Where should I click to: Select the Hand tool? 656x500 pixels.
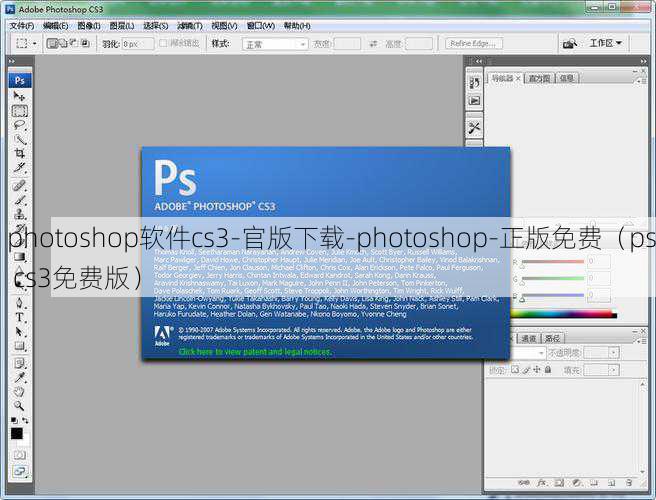pyautogui.click(x=19, y=392)
